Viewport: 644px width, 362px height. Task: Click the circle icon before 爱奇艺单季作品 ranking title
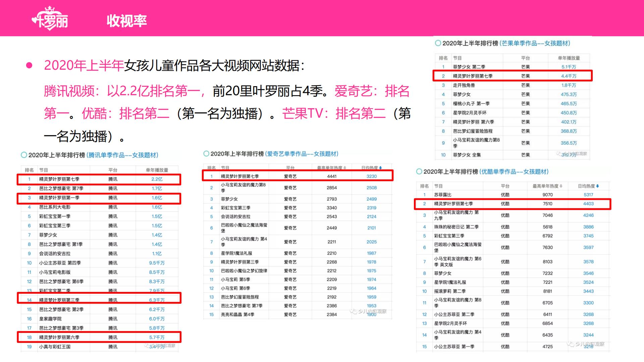click(206, 154)
